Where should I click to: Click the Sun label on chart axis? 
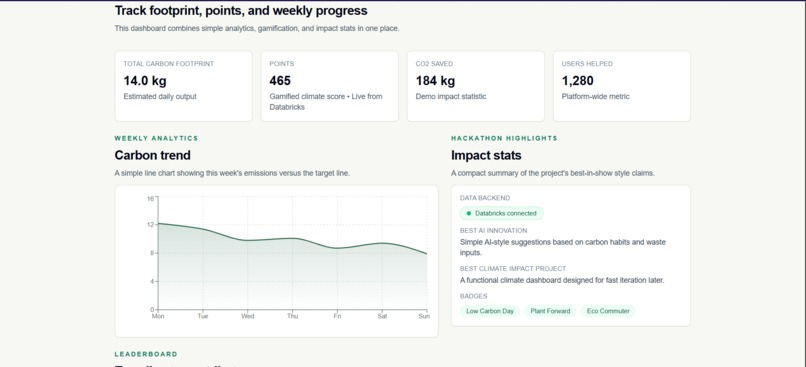(x=424, y=316)
